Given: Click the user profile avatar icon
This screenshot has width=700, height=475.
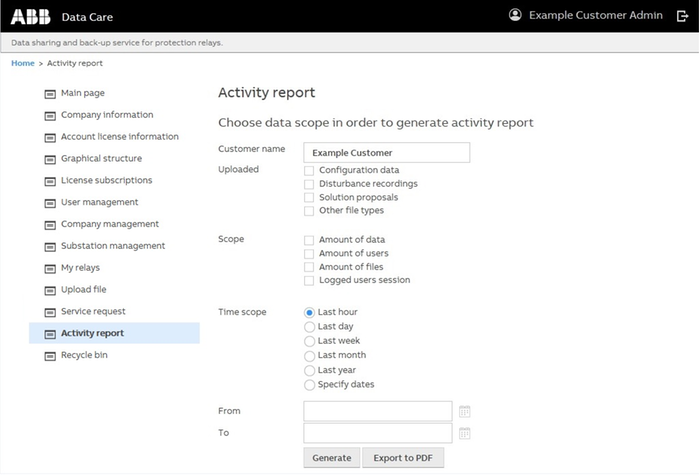Looking at the screenshot, I should (x=515, y=15).
